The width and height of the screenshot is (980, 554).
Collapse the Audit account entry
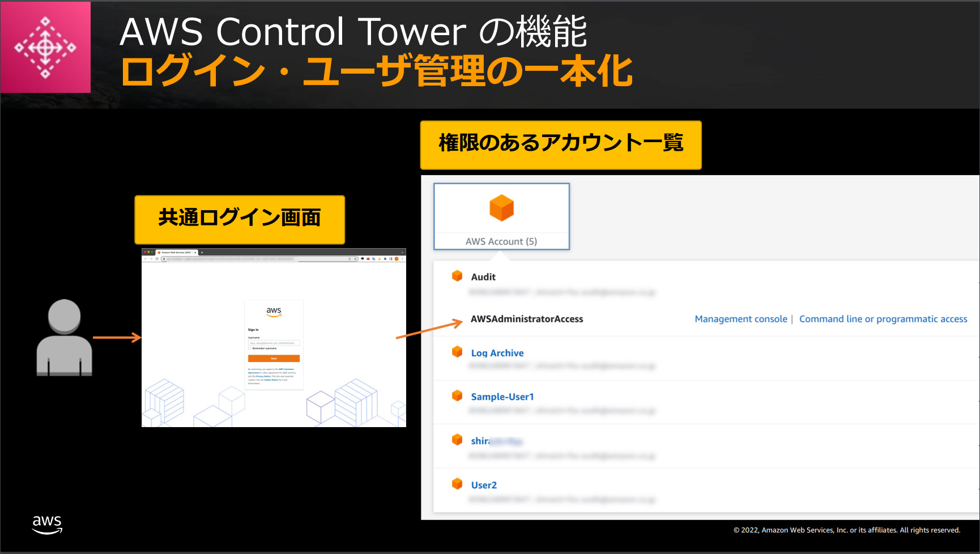pyautogui.click(x=483, y=277)
